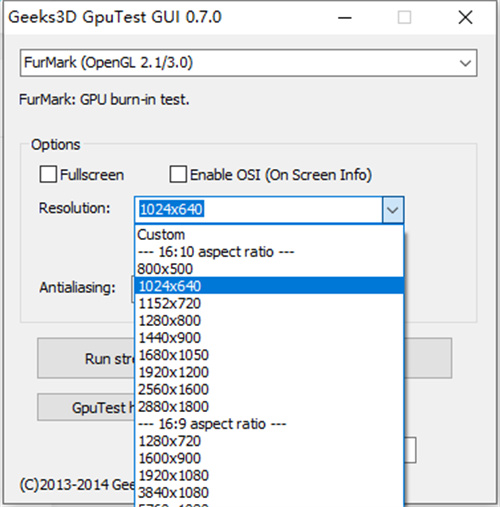Viewport: 500px width, 507px height.
Task: Select 1152x720 resolution
Action: 269,303
